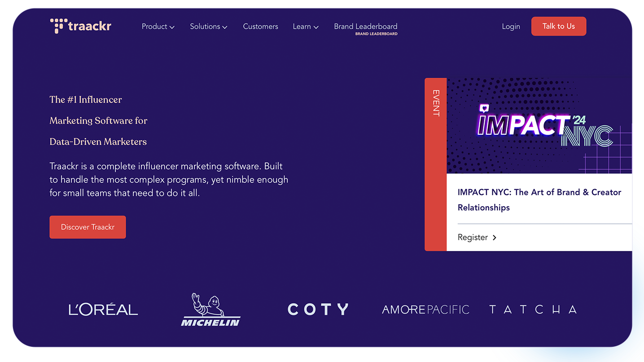The width and height of the screenshot is (644, 362).
Task: Click the Traackr logo in the header
Action: click(x=81, y=26)
